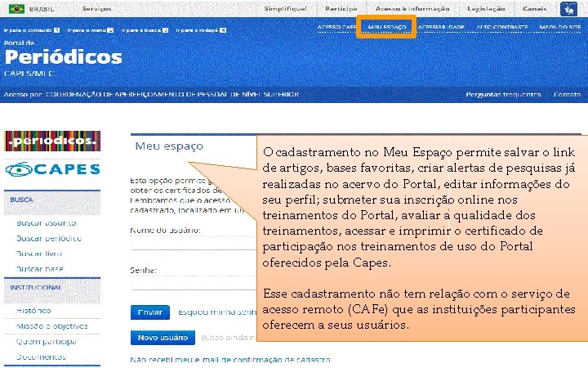Open Não recebi meu e-mail de confirmação link
Screen dimensions: 588x368
pos(230,360)
